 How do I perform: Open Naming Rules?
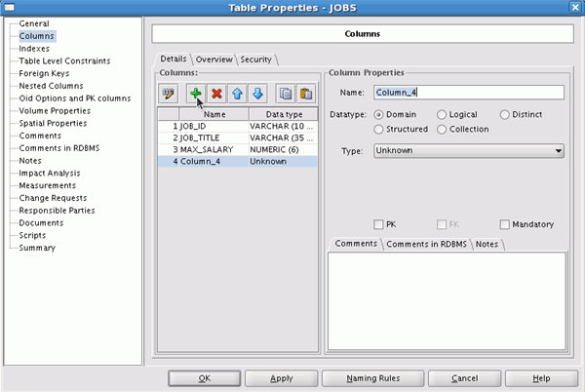(373, 378)
